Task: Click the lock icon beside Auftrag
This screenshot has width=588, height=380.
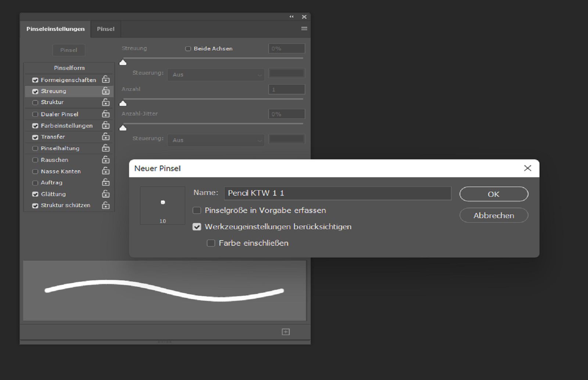Action: tap(106, 182)
